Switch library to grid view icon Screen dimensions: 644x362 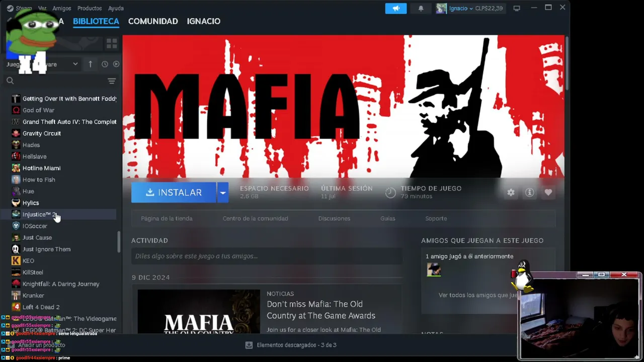point(112,44)
